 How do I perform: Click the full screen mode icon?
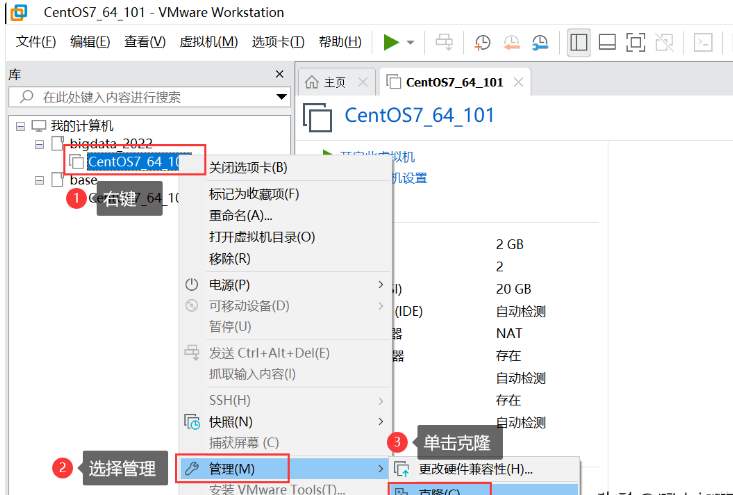[x=636, y=43]
